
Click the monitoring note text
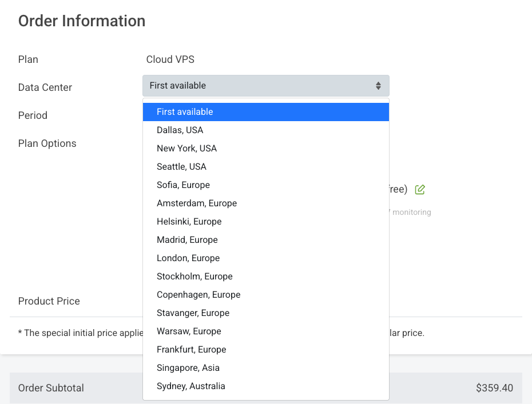pyautogui.click(x=410, y=212)
